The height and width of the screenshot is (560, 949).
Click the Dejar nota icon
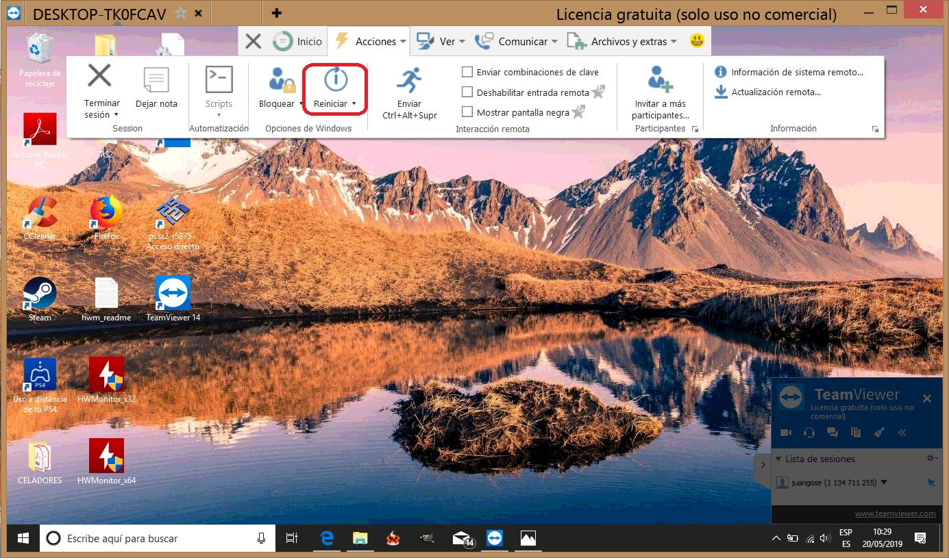point(156,80)
